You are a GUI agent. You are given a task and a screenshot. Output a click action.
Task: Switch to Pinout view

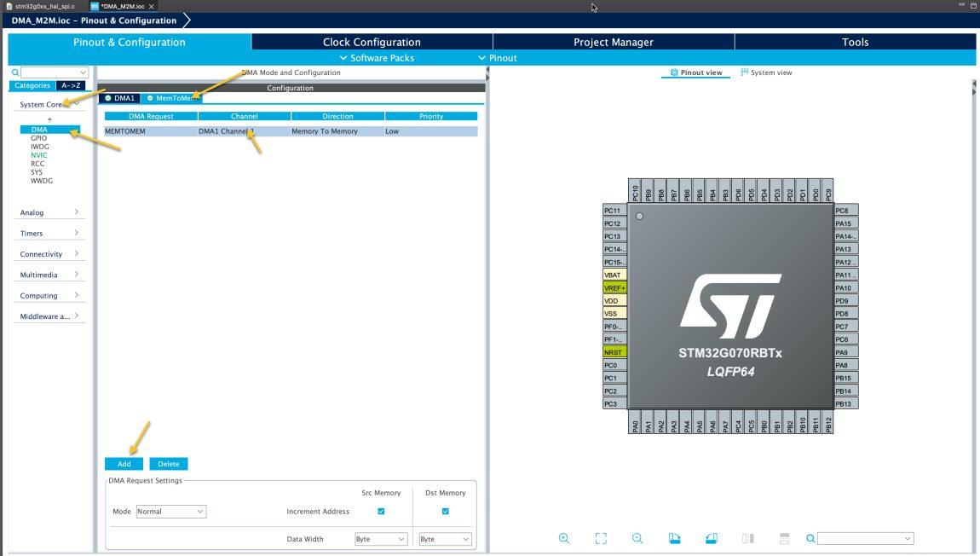coord(695,72)
